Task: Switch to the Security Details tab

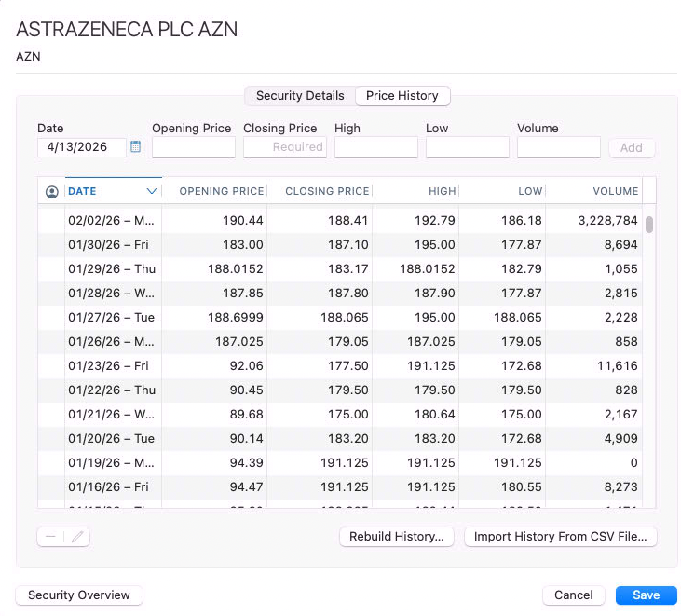Action: click(x=300, y=96)
